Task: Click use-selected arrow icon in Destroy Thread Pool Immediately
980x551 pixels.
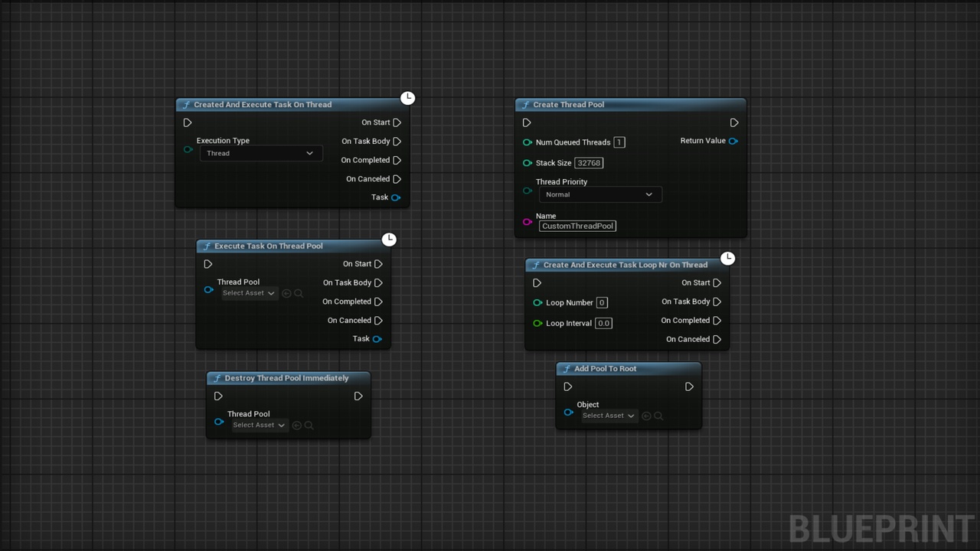Action: point(297,425)
